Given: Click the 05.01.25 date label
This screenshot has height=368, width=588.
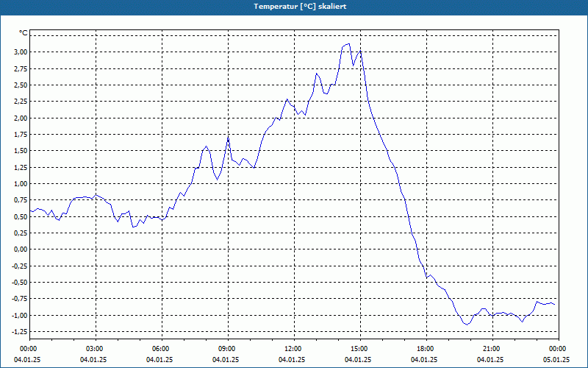Looking at the screenshot, I should 556,360.
